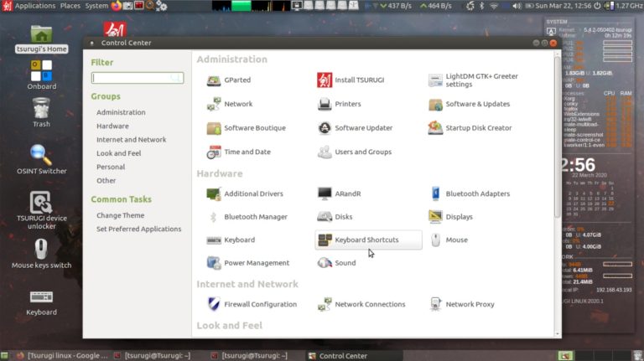The image size is (644, 361).
Task: Click the date and time clock
Action: tap(563, 6)
